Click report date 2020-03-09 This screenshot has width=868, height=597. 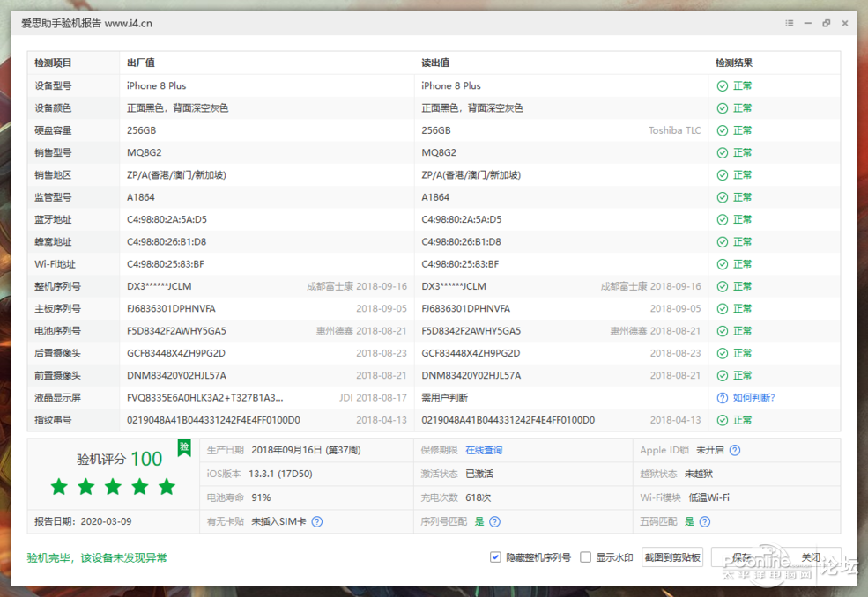coord(107,521)
